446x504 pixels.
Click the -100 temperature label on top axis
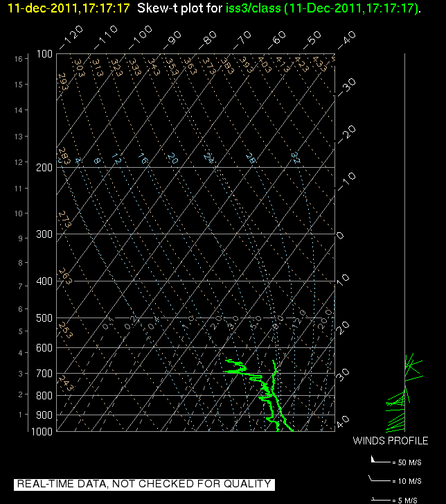[141, 38]
